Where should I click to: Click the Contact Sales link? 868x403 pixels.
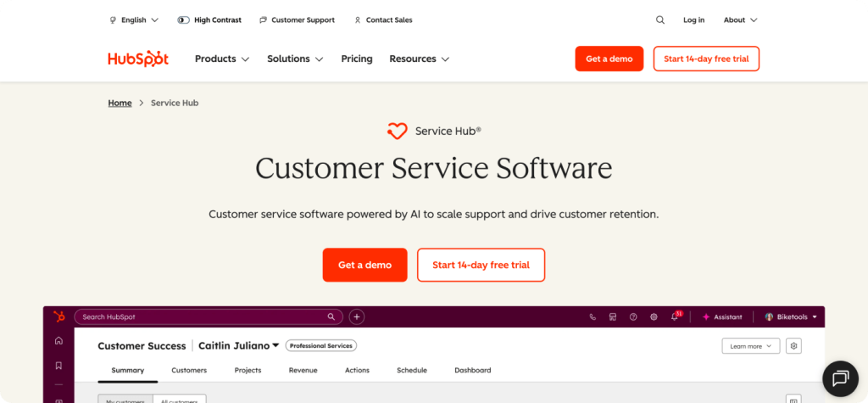click(x=389, y=20)
